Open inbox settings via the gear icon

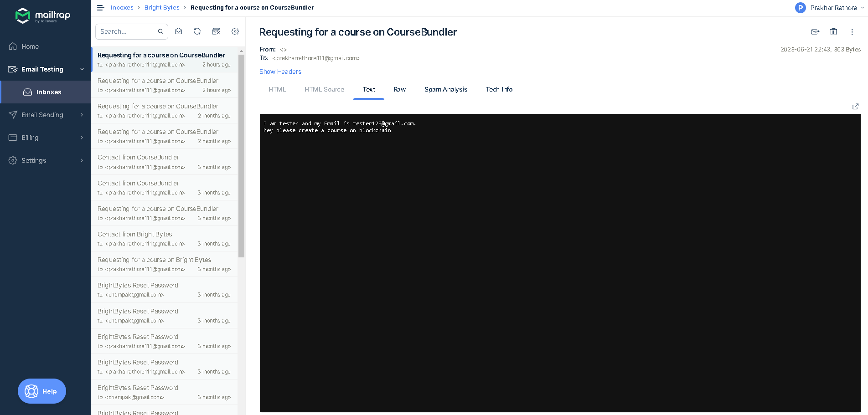(x=235, y=31)
